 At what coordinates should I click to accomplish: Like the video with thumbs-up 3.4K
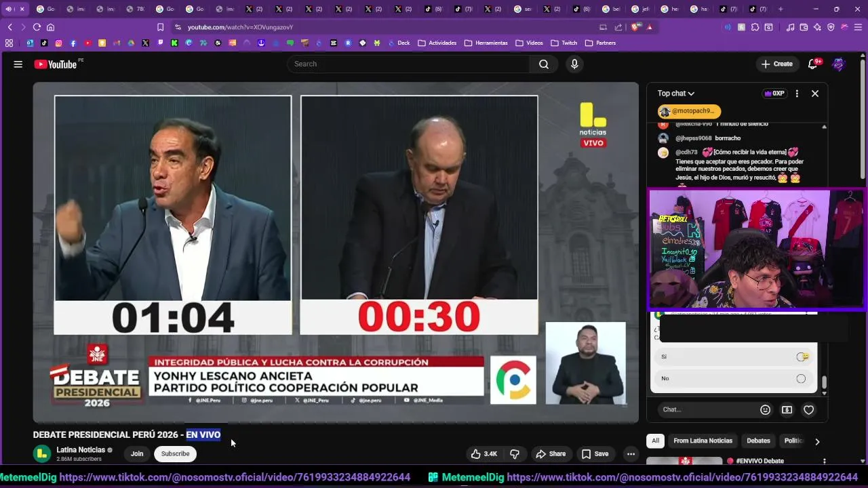coord(484,453)
